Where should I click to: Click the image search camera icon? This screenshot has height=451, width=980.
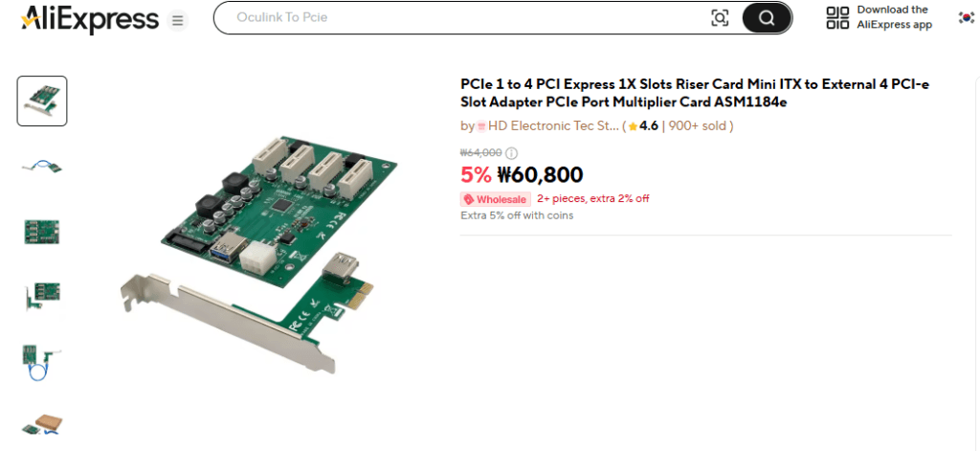click(x=720, y=17)
